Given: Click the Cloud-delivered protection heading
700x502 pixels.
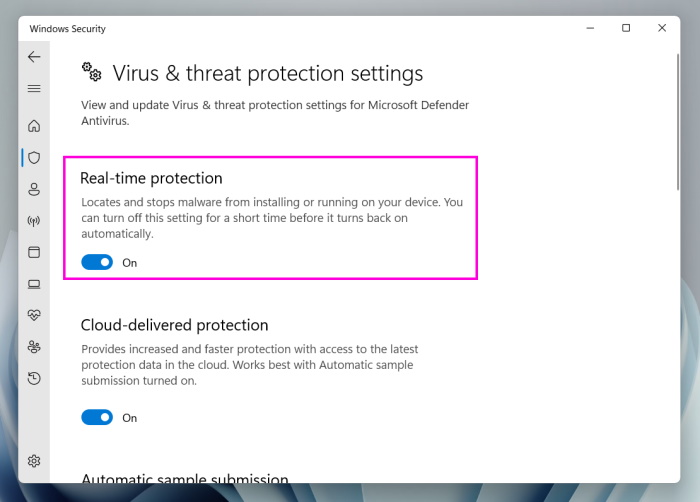Looking at the screenshot, I should tap(174, 325).
